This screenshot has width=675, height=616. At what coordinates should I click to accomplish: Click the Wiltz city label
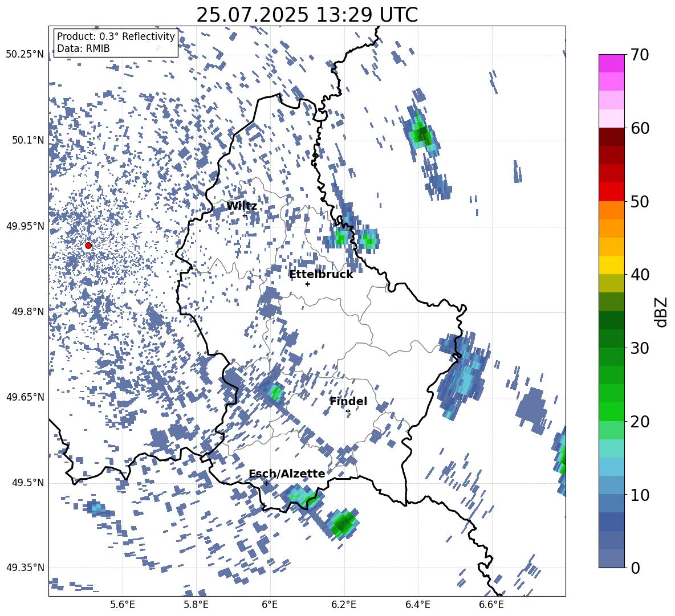coord(242,206)
